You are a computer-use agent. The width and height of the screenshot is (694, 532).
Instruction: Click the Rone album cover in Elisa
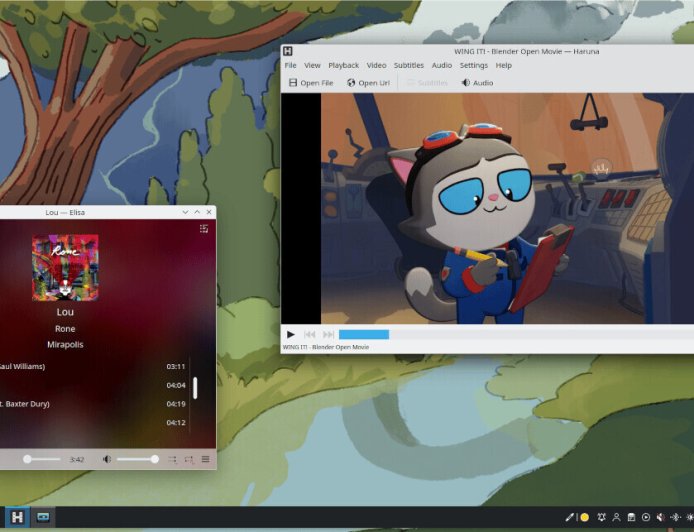(65, 268)
